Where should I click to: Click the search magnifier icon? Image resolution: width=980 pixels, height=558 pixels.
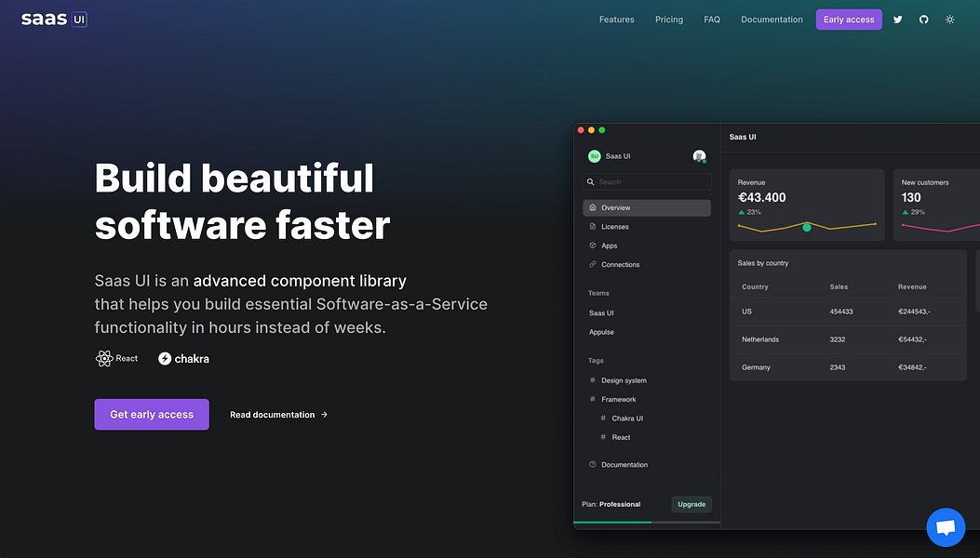coord(591,182)
